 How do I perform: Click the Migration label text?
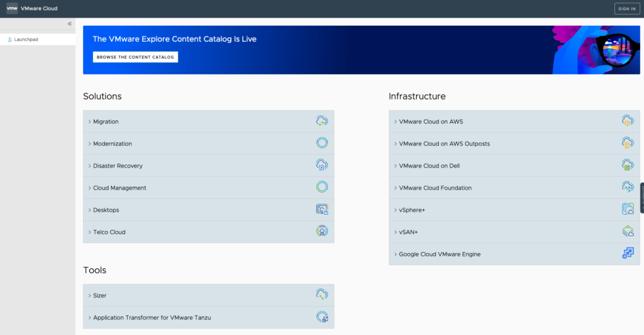click(x=106, y=122)
